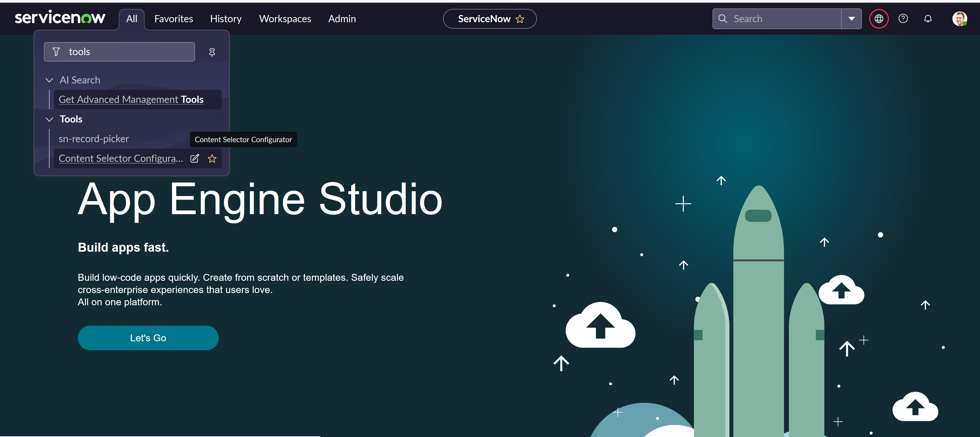This screenshot has width=980, height=437.
Task: Add Content Selector Configurator to favorites
Action: (x=212, y=158)
